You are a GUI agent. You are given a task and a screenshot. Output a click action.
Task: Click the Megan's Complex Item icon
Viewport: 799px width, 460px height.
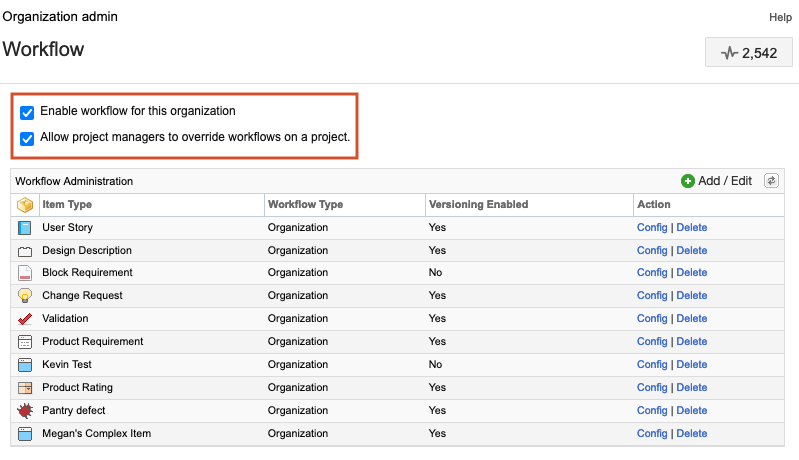coord(24,434)
